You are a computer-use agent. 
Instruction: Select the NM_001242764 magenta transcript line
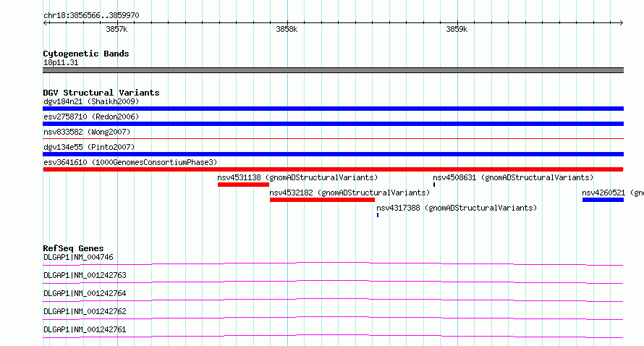pos(333,300)
